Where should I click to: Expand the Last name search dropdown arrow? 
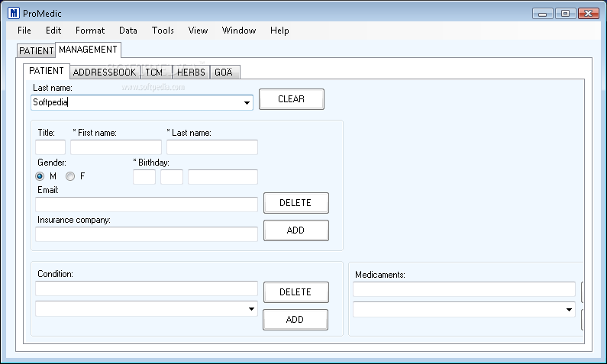pyautogui.click(x=247, y=102)
